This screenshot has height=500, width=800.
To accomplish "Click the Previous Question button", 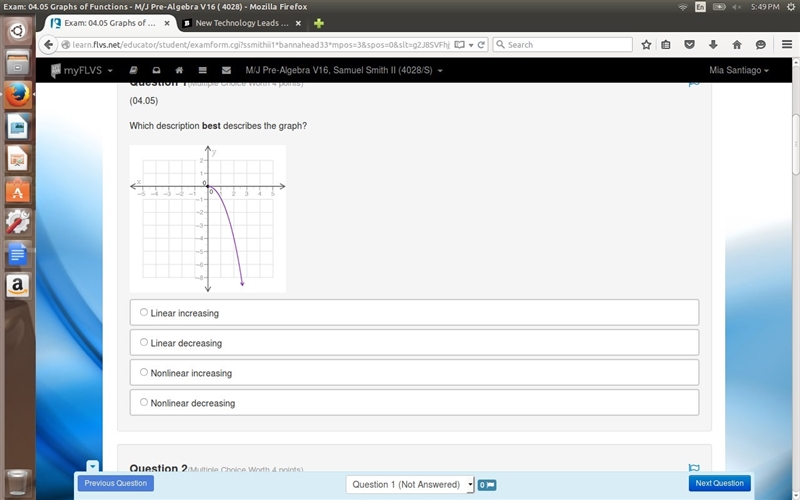I will 116,483.
